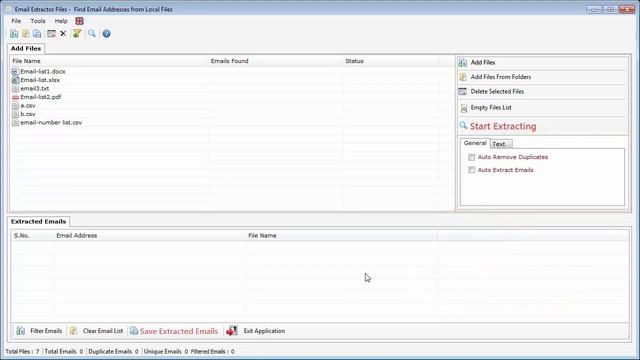640x360 pixels.
Task: Select the General options tab
Action: (475, 143)
